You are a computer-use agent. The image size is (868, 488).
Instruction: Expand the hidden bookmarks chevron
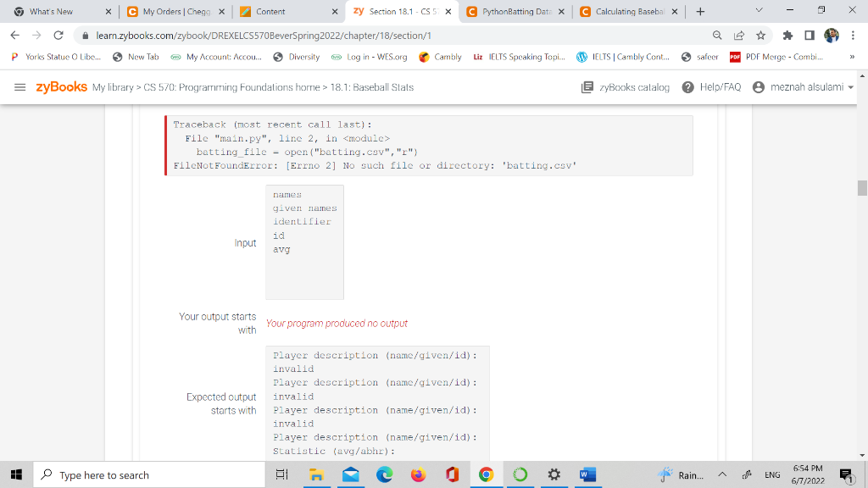tap(852, 57)
